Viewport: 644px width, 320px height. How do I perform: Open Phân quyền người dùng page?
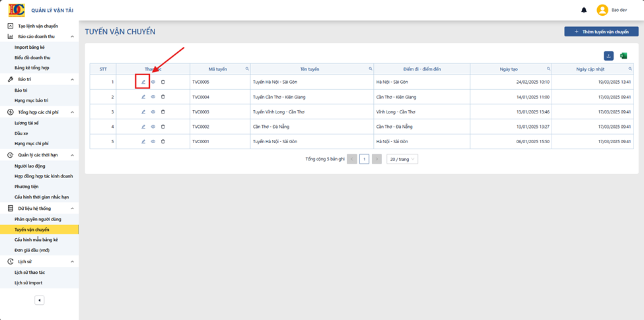click(x=40, y=219)
